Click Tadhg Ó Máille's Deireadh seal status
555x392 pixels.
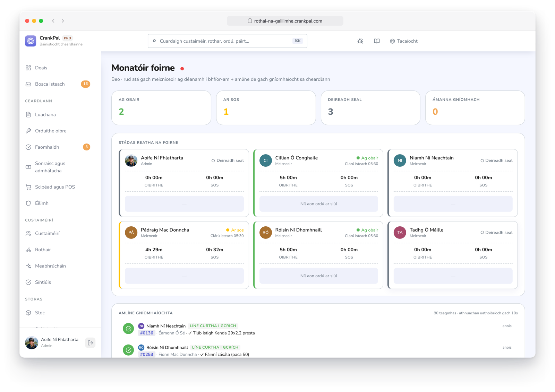[x=496, y=233]
